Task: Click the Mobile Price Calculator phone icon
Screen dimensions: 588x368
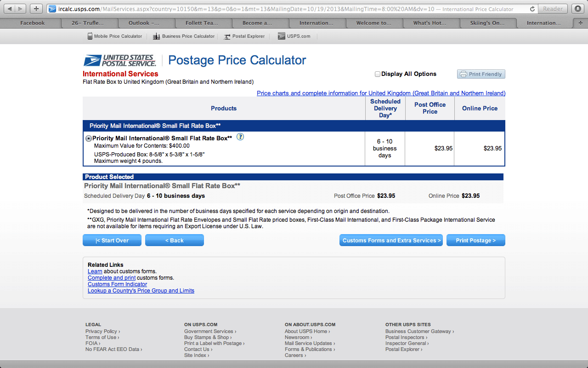Action: click(x=90, y=36)
